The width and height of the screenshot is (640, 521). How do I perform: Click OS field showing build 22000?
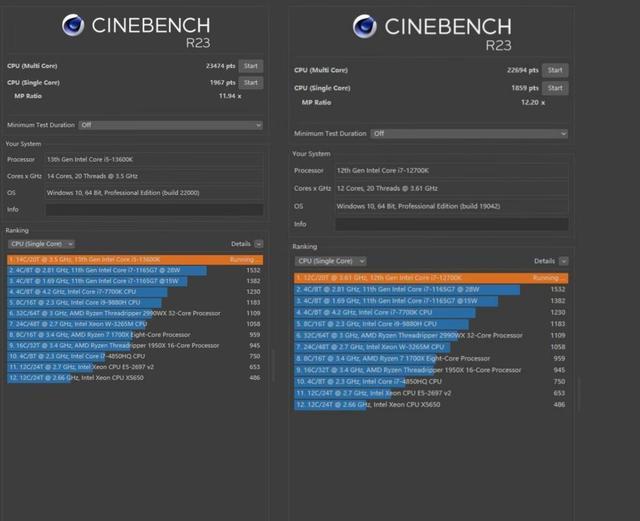point(154,193)
